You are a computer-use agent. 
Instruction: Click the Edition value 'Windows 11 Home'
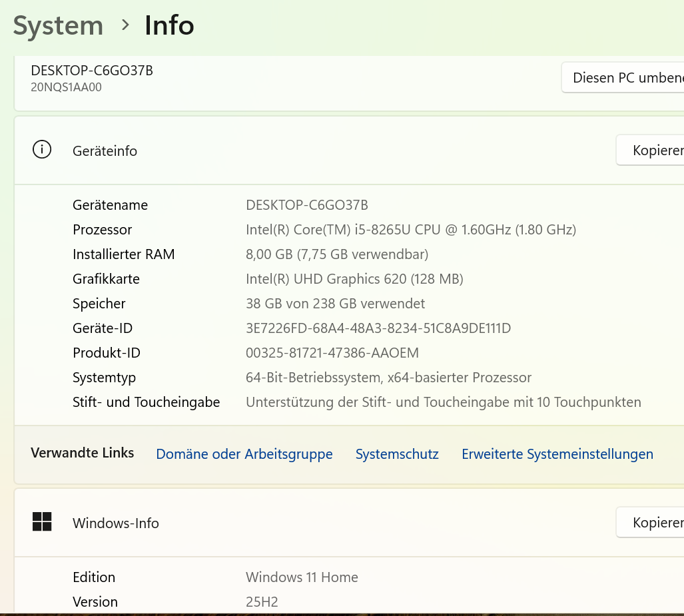click(x=302, y=577)
